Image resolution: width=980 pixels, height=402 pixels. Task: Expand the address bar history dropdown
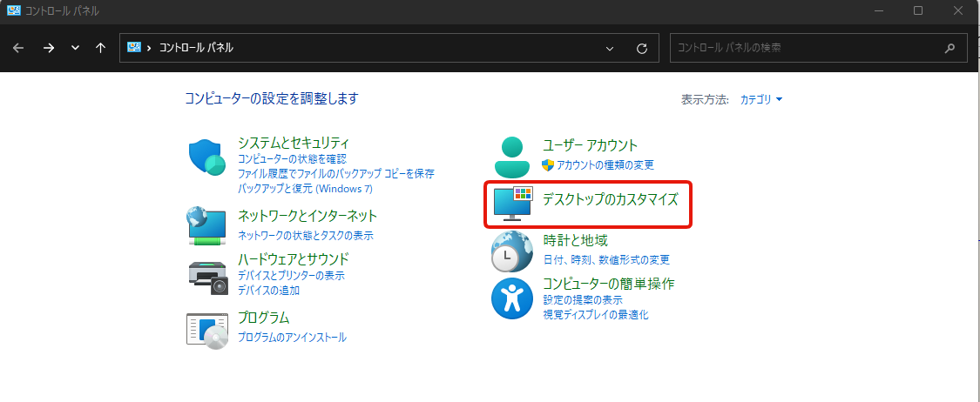pyautogui.click(x=610, y=49)
